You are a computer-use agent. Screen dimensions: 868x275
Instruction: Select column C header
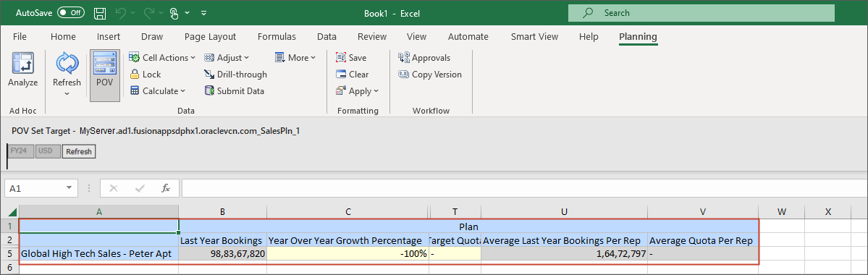coord(347,211)
